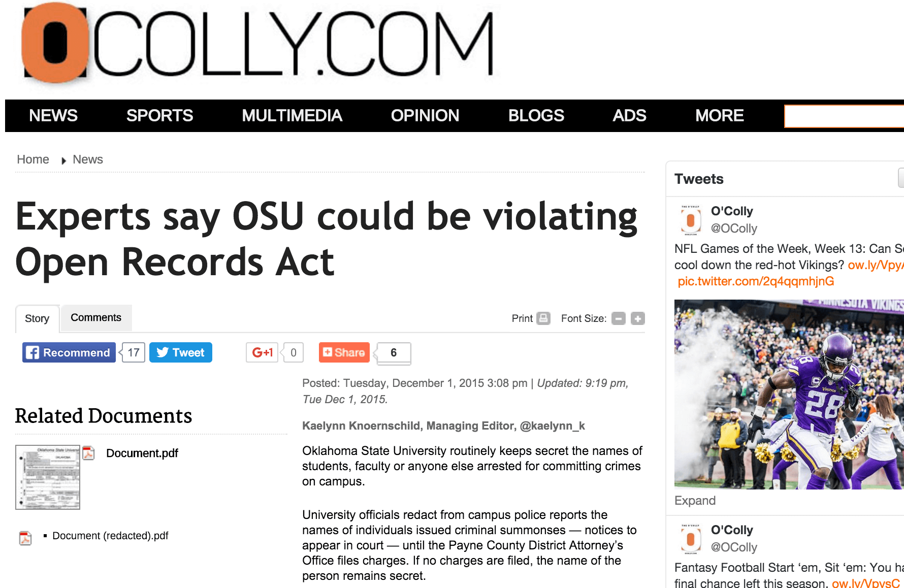
Task: Open the orange Share button
Action: pyautogui.click(x=344, y=352)
